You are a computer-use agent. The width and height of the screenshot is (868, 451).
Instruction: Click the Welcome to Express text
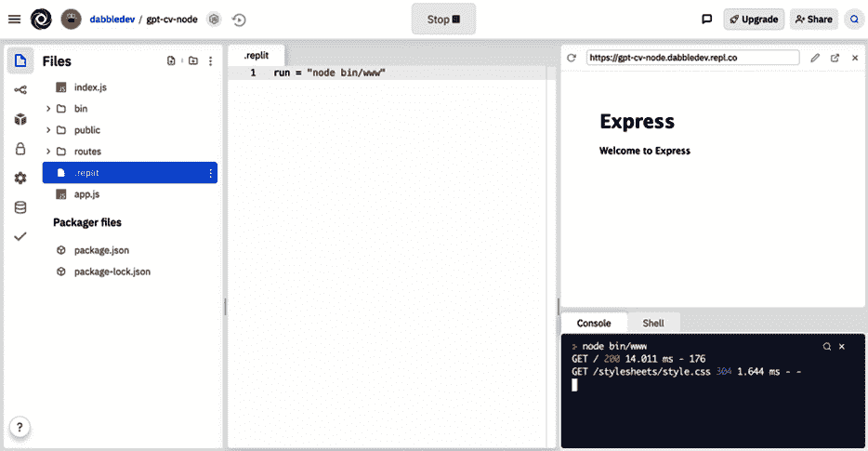(x=645, y=151)
